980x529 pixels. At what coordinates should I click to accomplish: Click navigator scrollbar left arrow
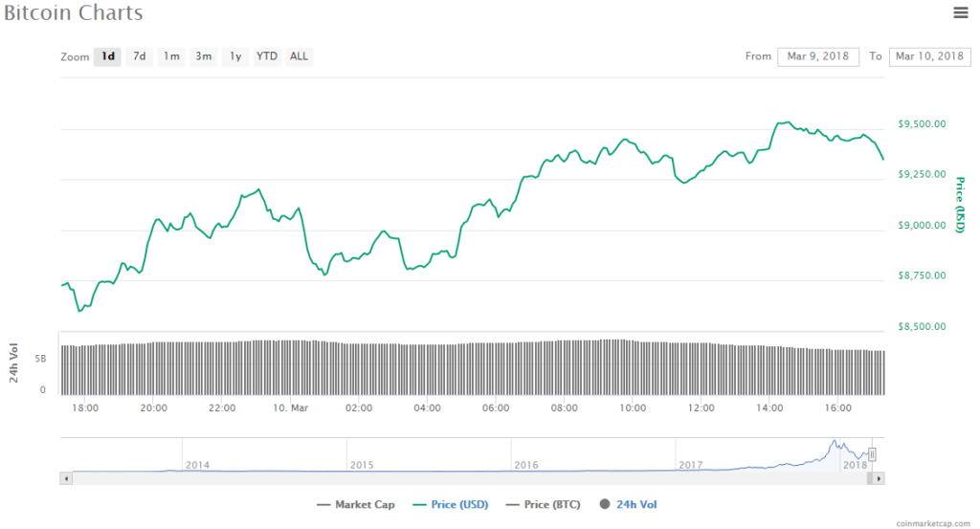coord(65,476)
